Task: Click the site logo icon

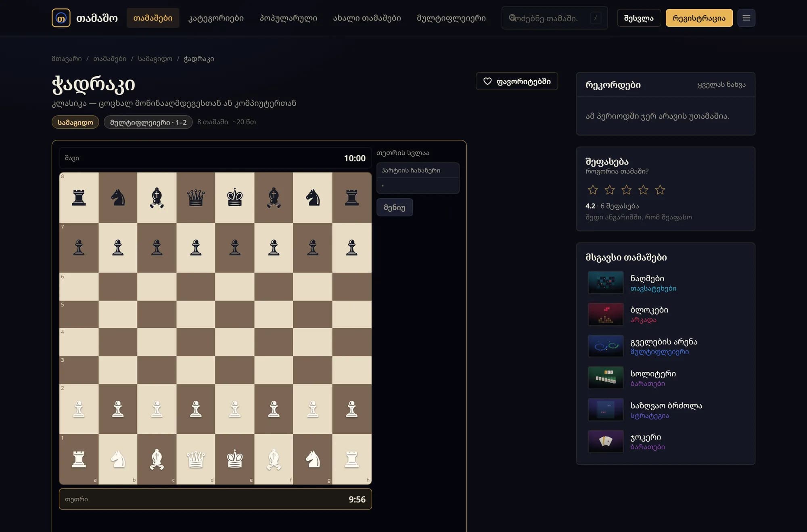Action: (61, 18)
